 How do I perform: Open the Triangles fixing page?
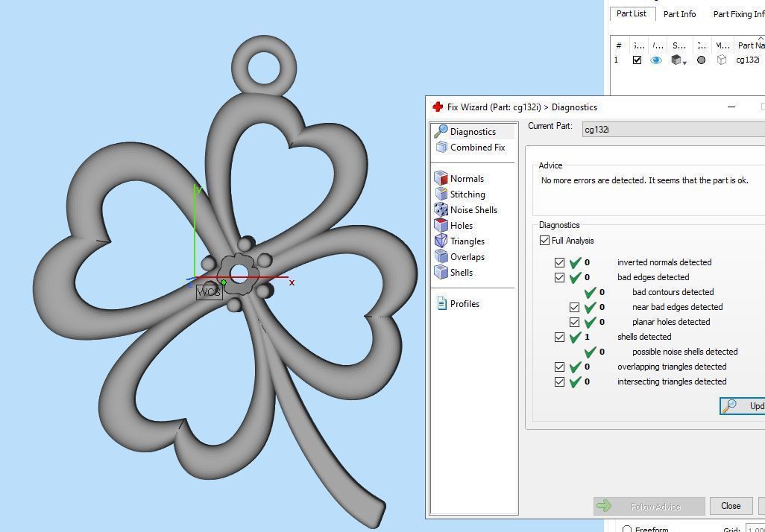coord(459,241)
